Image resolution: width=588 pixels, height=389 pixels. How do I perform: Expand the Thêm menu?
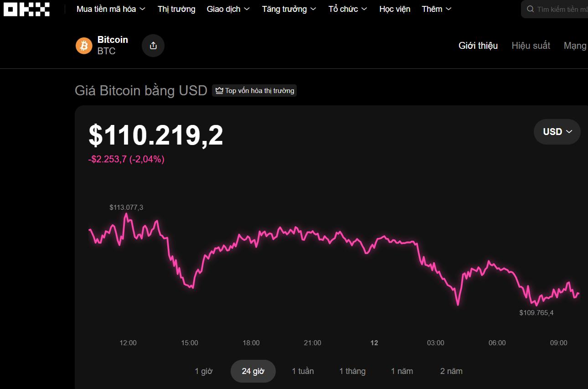tap(436, 9)
